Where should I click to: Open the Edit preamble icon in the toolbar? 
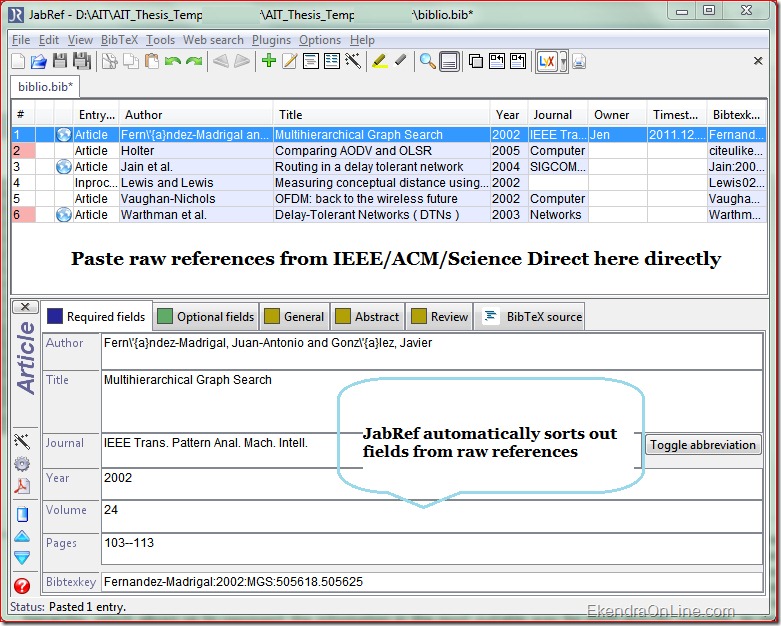(x=311, y=61)
